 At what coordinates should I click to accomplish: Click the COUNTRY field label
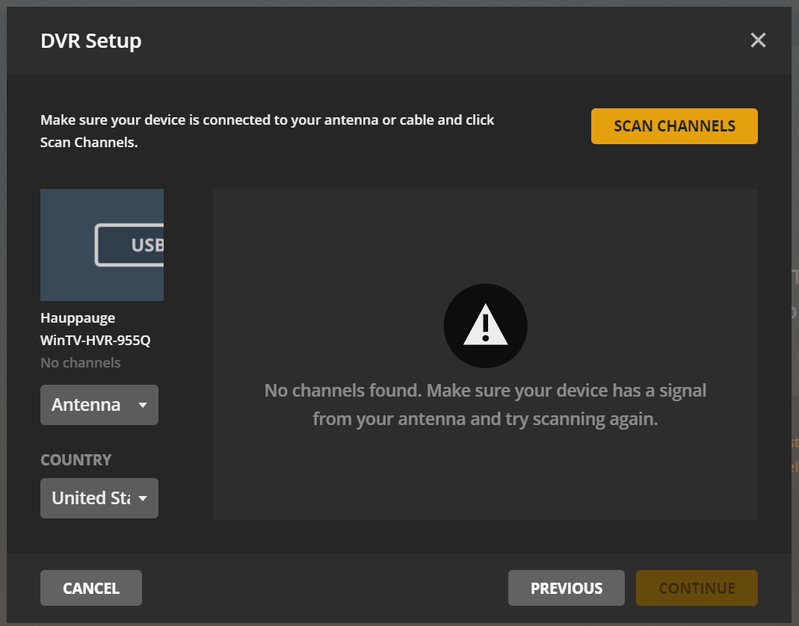(x=76, y=460)
